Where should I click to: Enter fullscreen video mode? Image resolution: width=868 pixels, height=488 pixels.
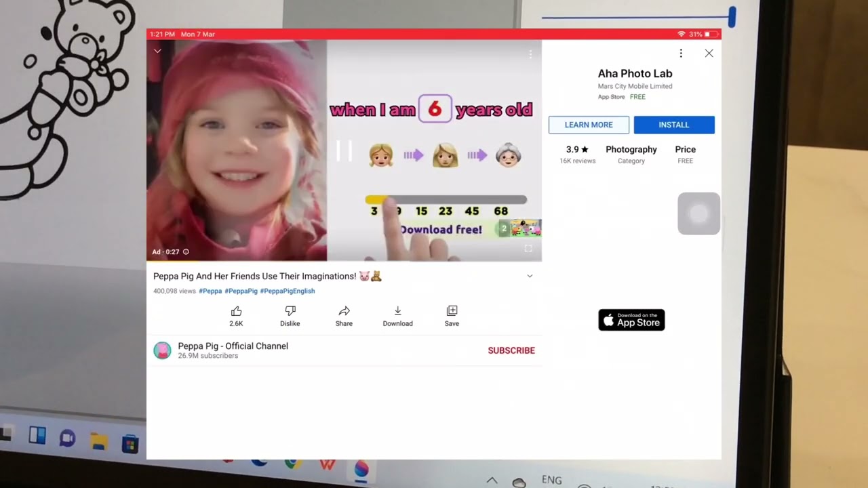click(528, 249)
